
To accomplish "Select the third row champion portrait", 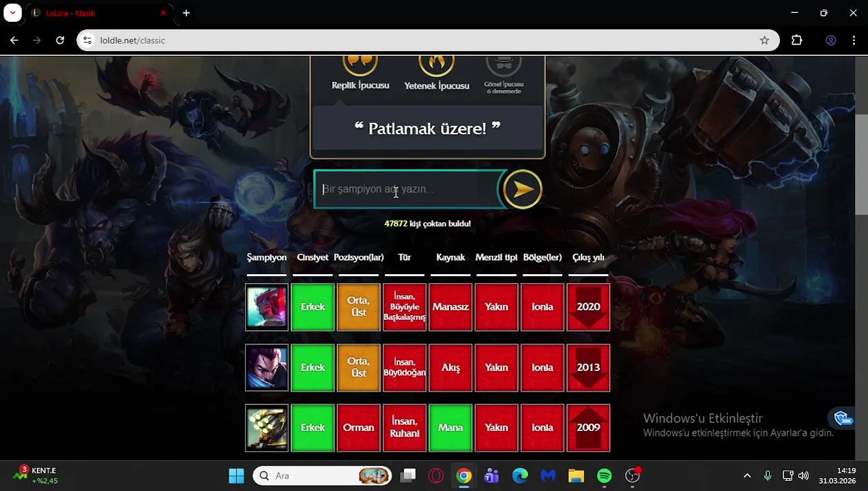I will click(x=267, y=428).
